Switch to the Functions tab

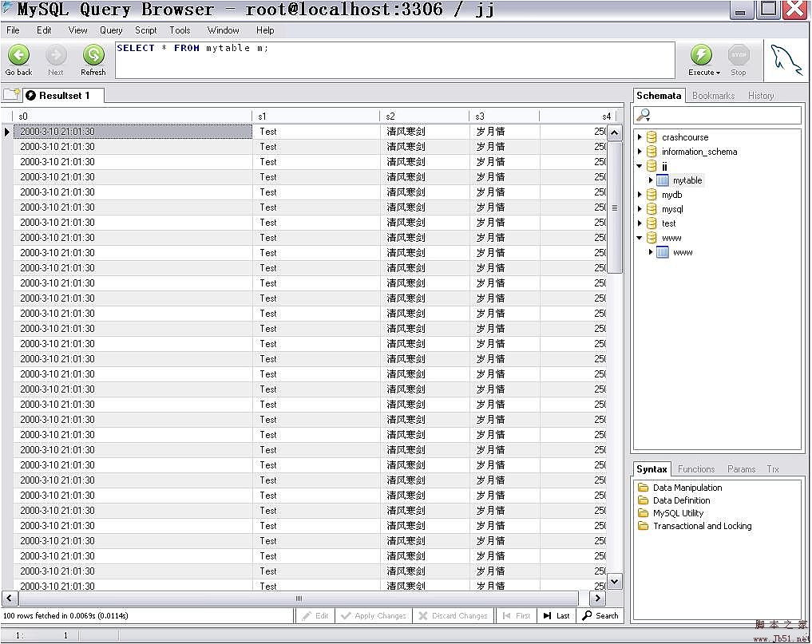696,469
